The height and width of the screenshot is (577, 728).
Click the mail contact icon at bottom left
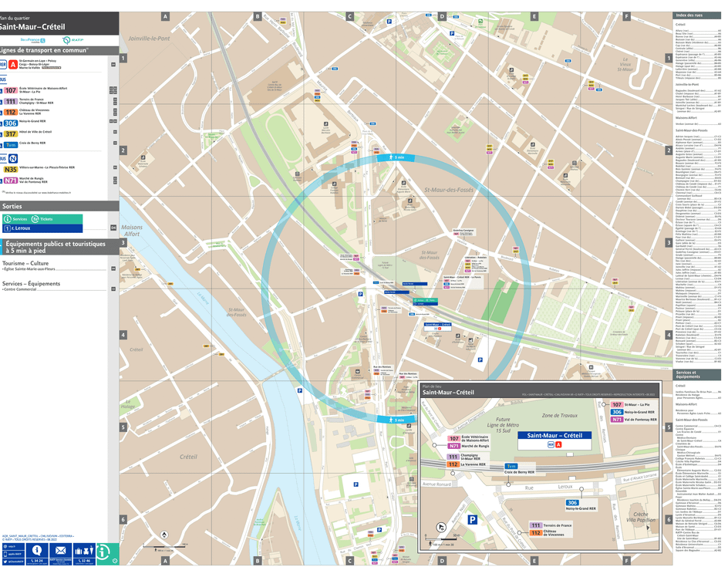pos(61,551)
